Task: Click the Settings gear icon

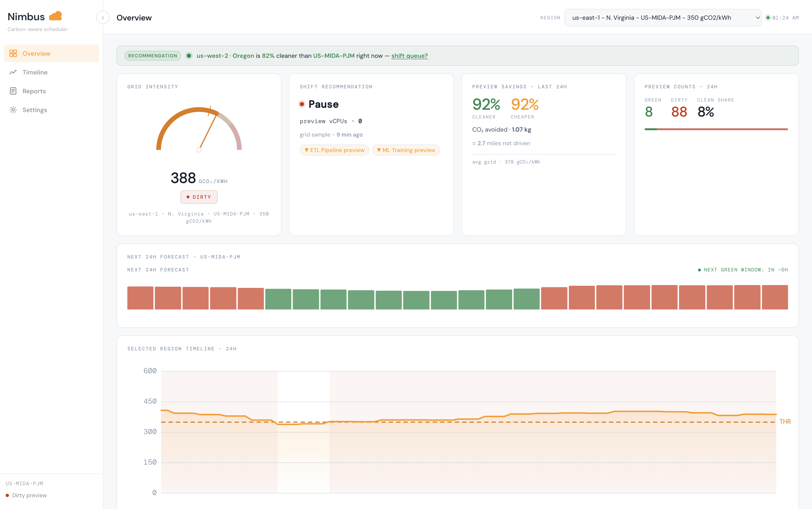Action: pyautogui.click(x=13, y=110)
